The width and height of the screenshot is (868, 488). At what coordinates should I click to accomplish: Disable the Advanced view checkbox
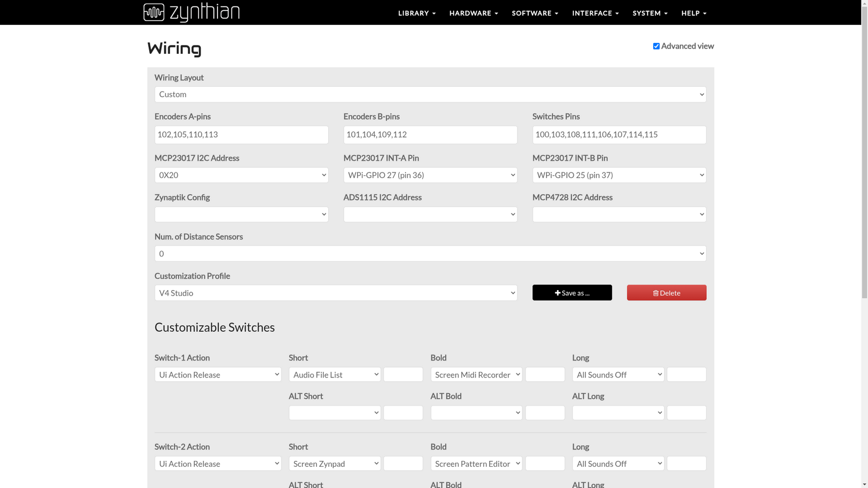tap(656, 46)
